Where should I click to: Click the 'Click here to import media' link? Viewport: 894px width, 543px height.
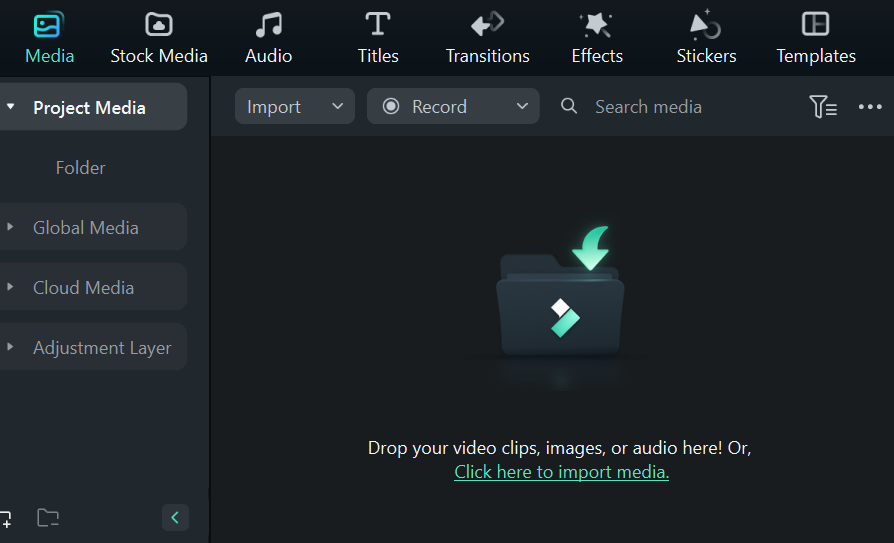[561, 472]
